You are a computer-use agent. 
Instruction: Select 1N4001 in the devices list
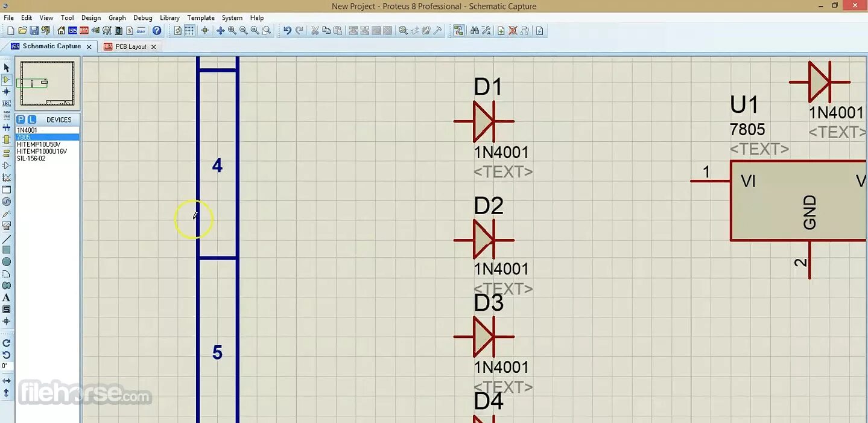coord(48,130)
